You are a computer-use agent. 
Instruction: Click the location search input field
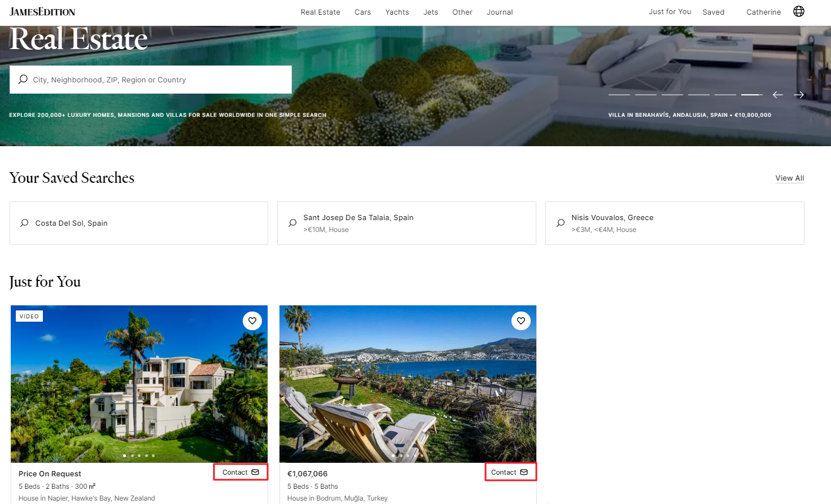pos(158,80)
